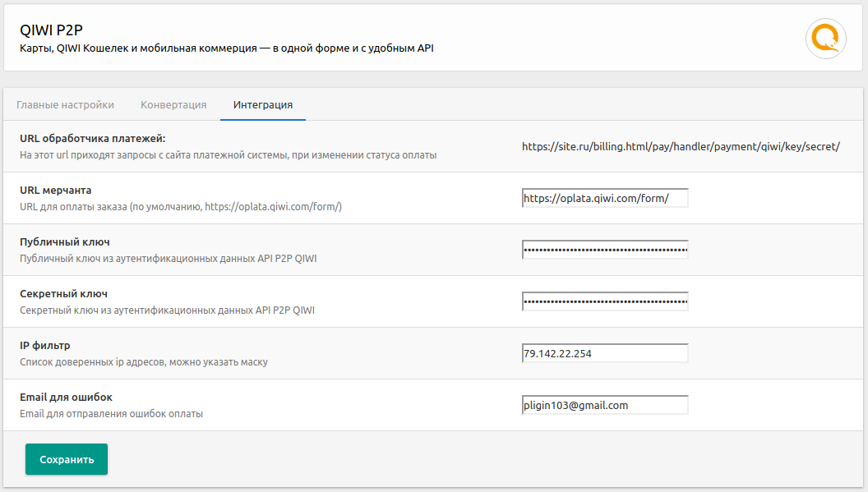Click the Публичный ключ label
868x492 pixels.
65,242
